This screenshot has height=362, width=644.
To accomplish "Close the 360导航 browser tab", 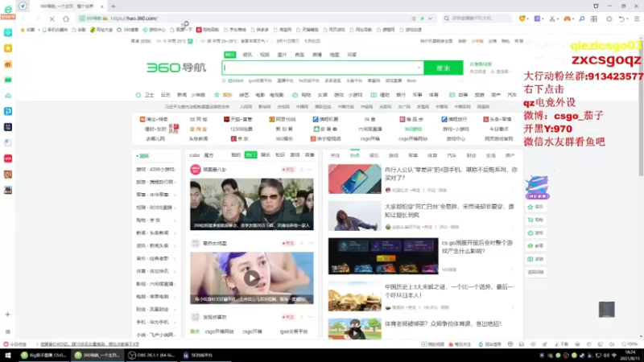I will [x=102, y=6].
